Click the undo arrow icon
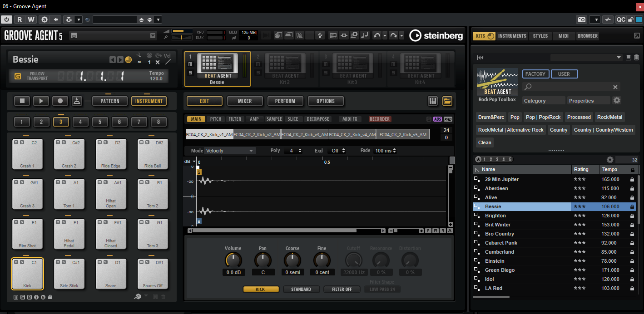Screen dimensions: 644x314 point(377,35)
